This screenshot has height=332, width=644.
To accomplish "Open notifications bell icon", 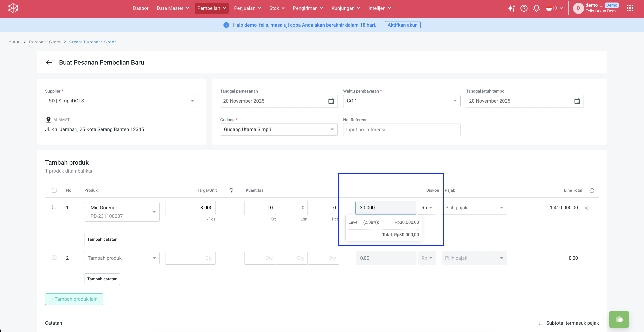I will (x=536, y=8).
